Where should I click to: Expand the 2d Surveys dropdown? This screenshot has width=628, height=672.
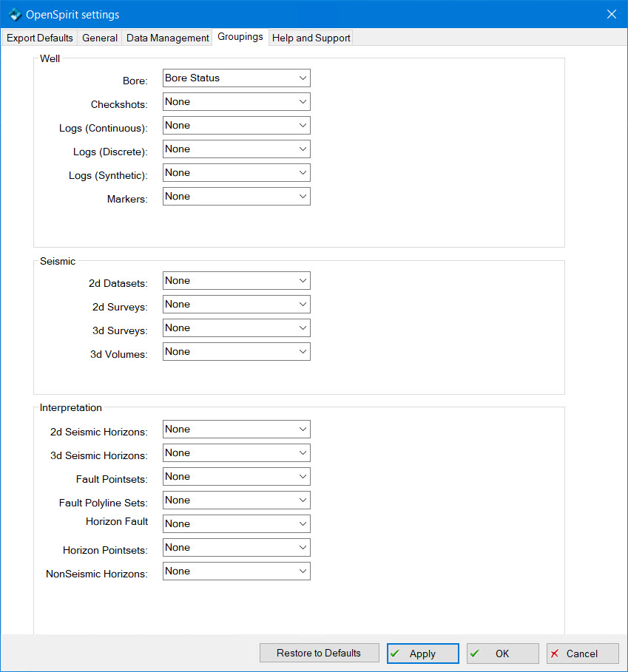click(x=236, y=304)
